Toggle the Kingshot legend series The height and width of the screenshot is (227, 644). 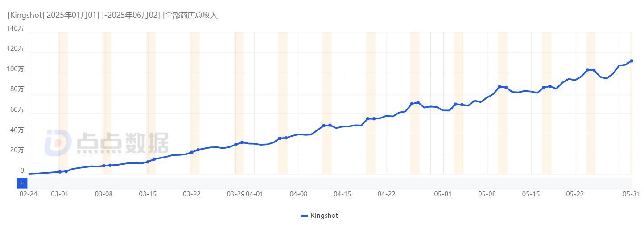(x=319, y=215)
